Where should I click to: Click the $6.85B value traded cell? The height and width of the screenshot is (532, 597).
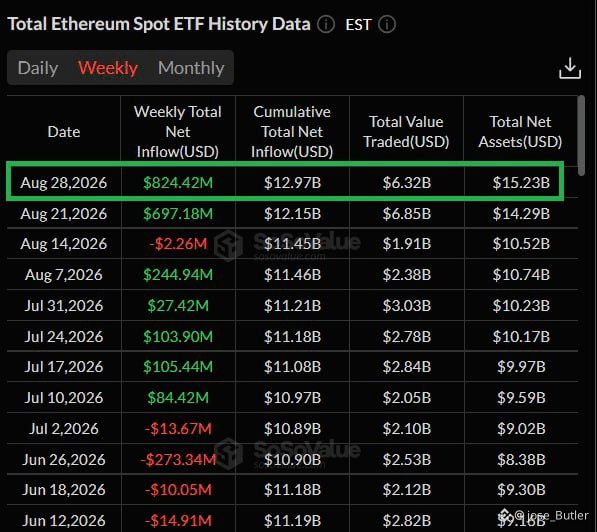pos(407,214)
